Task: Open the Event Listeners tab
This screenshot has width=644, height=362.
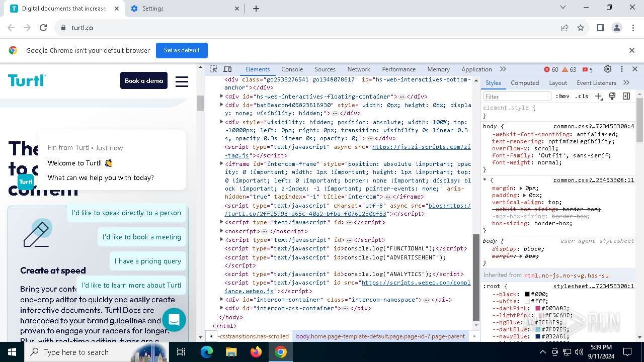Action: click(x=596, y=83)
